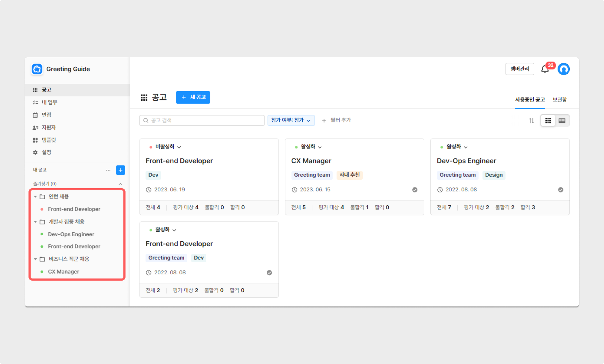Click the 공고 검색 search field

[202, 120]
